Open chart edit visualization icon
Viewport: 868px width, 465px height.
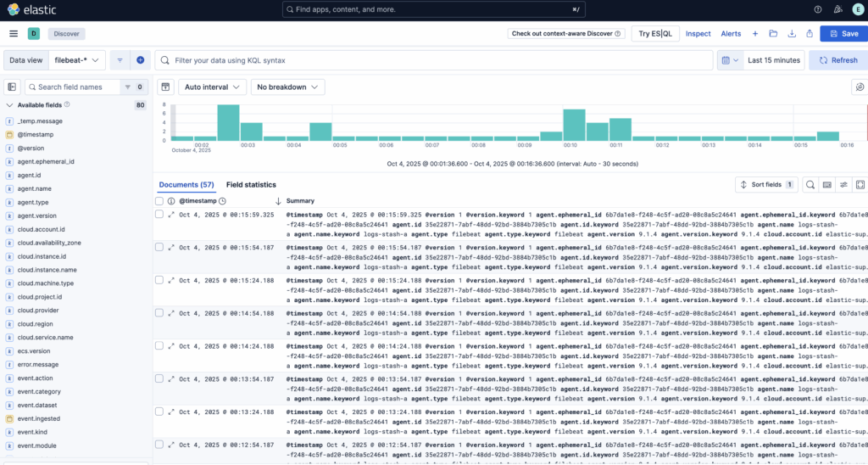point(859,87)
